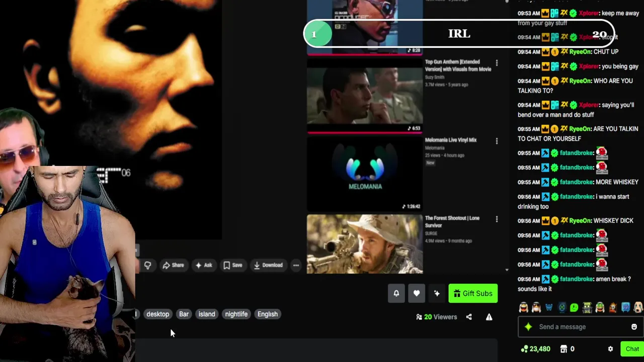Click fatandbroke username on 'amen break ?' message
644x362 pixels.
[577, 279]
